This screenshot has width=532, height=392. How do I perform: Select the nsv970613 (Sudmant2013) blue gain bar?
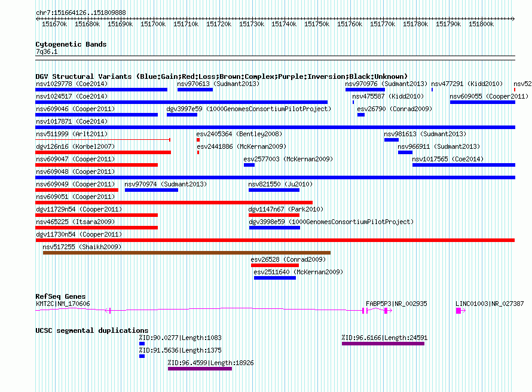tap(195, 90)
